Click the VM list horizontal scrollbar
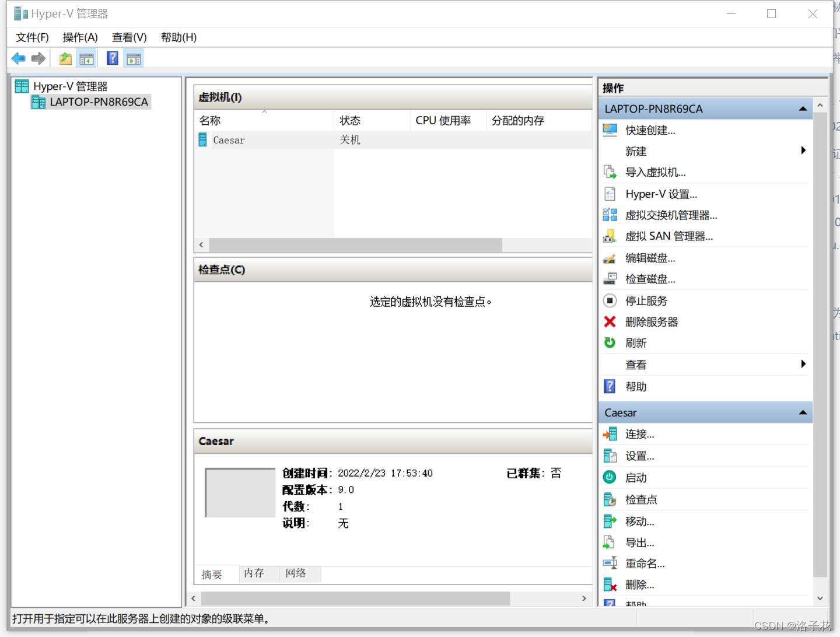The width and height of the screenshot is (840, 637). point(355,245)
